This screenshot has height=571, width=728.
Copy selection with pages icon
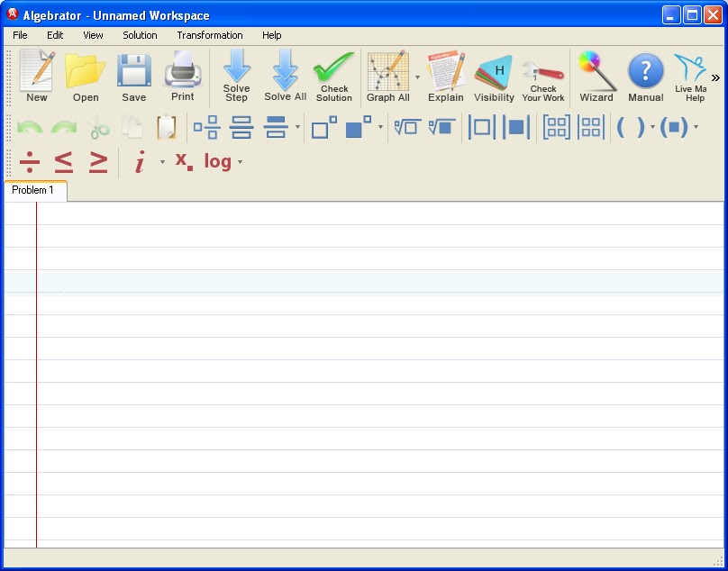(132, 127)
